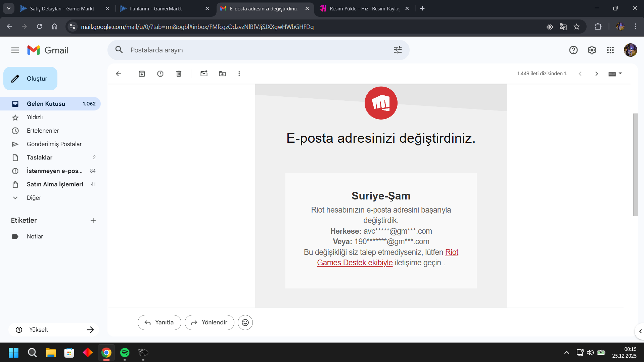Open Chrome profile avatar
644x362 pixels.
coord(620,27)
